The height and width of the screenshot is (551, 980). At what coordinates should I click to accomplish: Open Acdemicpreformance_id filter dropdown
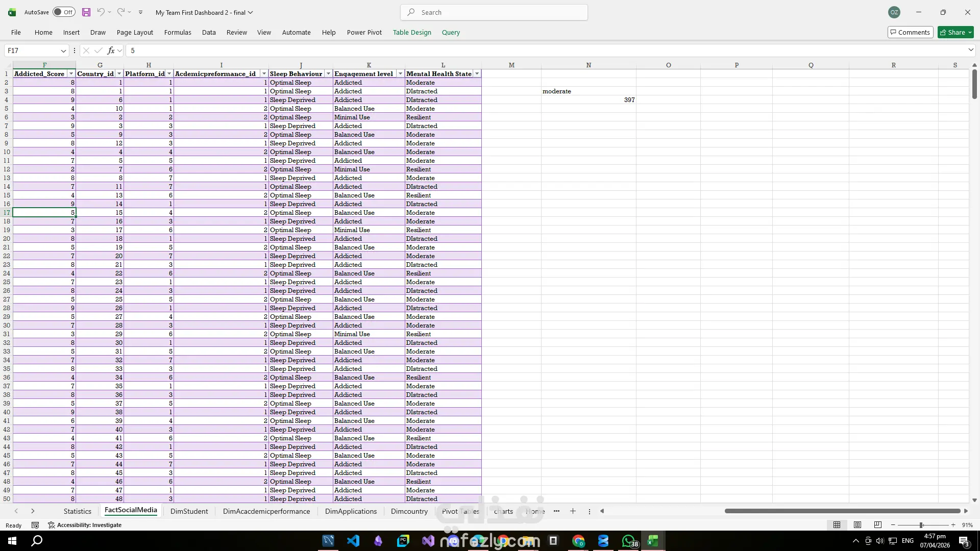264,73
